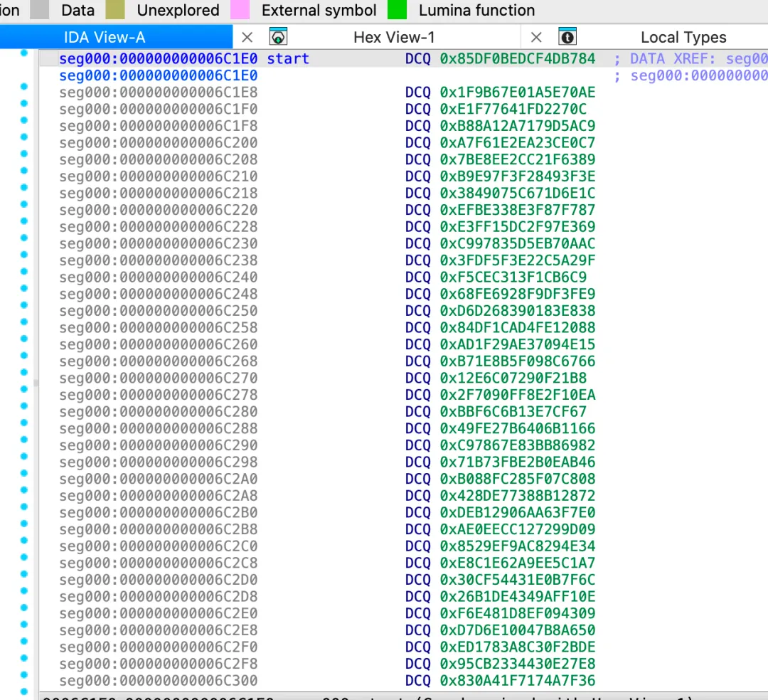Select value 0x1F9B67E01A5E70AE
Image resolution: width=768 pixels, height=700 pixels.
pos(517,92)
